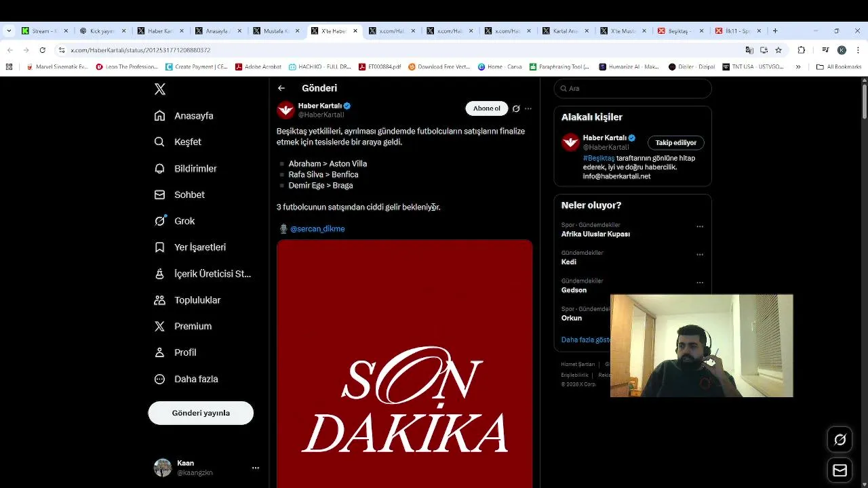
Task: Open media controls icon in Chrome toolbar
Action: coord(825,50)
